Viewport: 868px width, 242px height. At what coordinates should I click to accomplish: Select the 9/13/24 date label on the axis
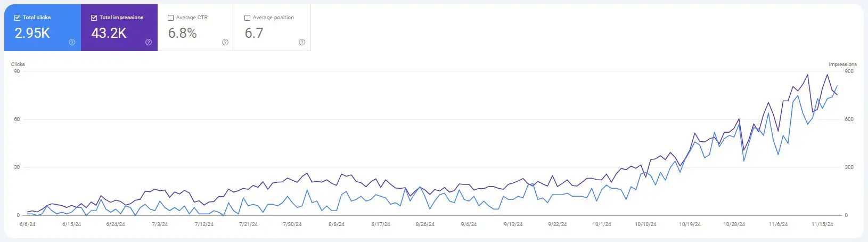pyautogui.click(x=513, y=224)
